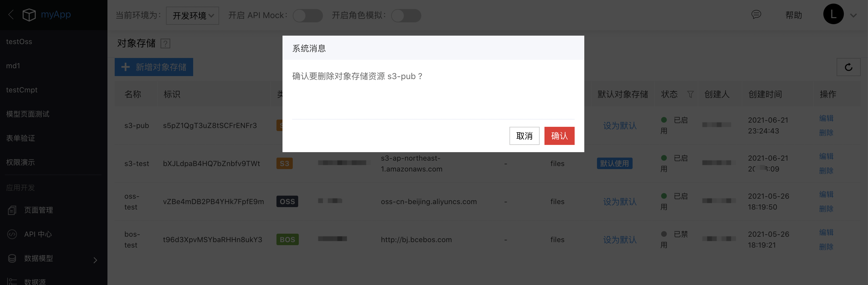
Task: Click the refresh icon button above the table
Action: 848,67
